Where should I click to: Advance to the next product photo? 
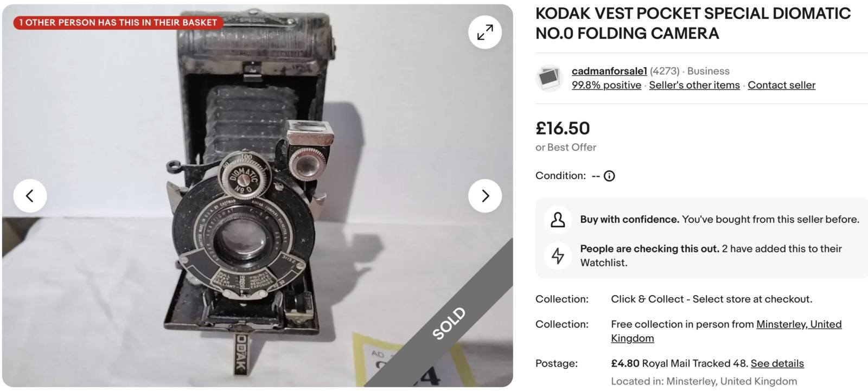click(x=485, y=196)
